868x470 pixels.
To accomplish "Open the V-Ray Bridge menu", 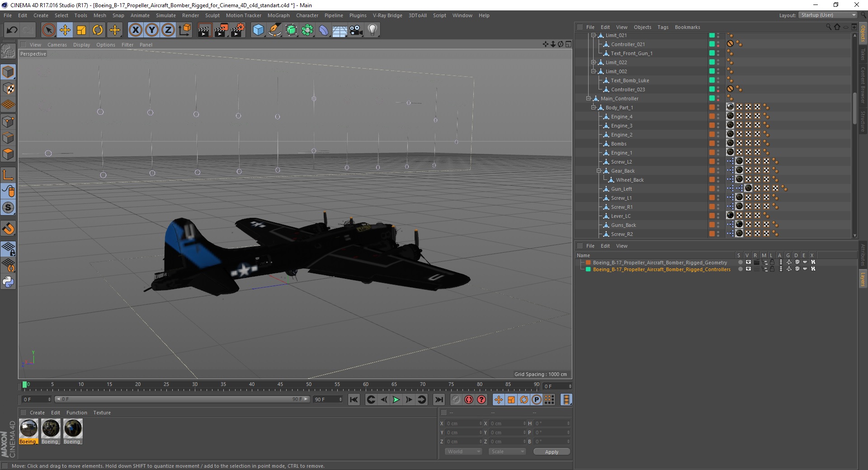I will pyautogui.click(x=387, y=15).
